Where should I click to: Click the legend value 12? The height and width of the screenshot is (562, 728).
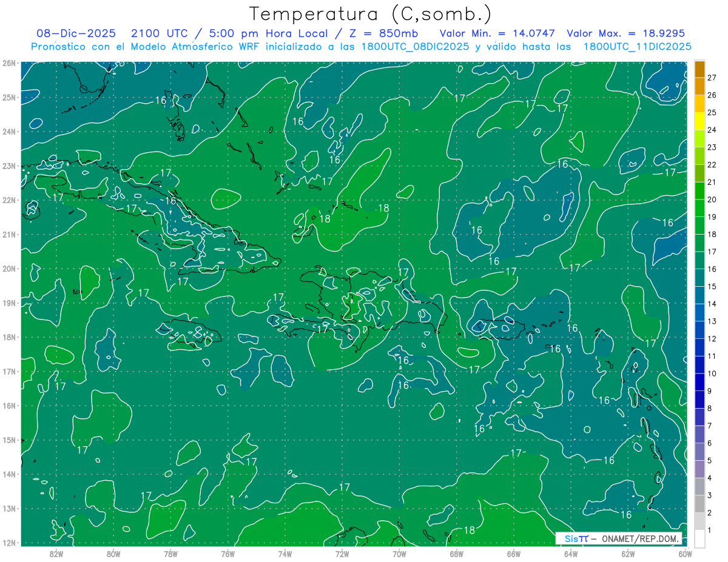(x=712, y=339)
